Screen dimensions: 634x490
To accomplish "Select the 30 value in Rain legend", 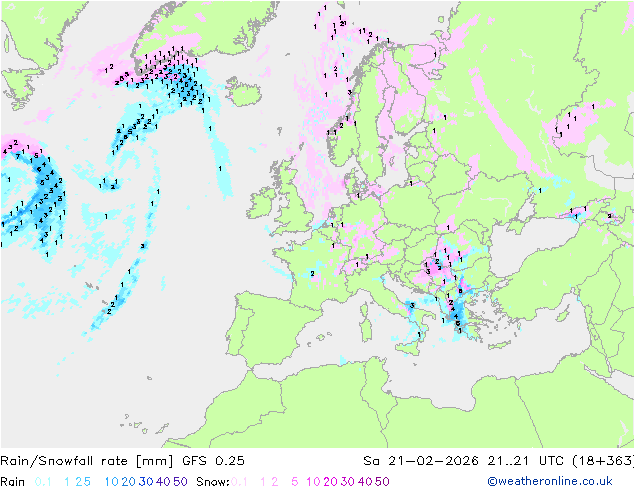I will [146, 482].
